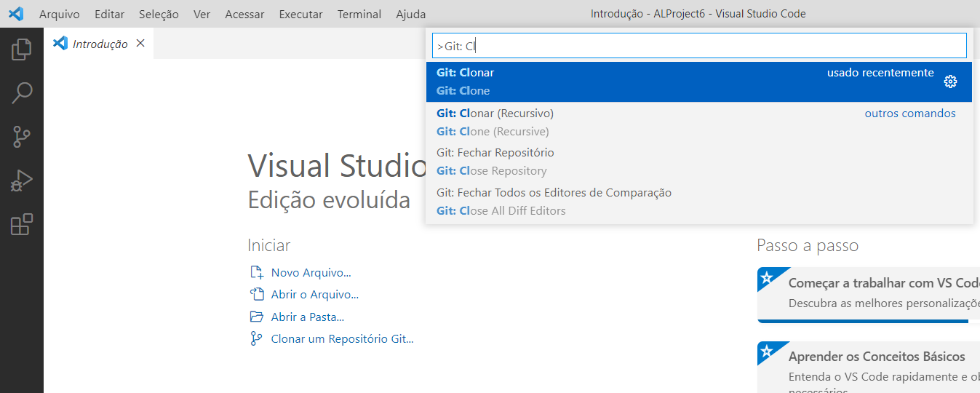This screenshot has width=980, height=393.
Task: Click the VS Code logo in title bar
Action: (16, 14)
